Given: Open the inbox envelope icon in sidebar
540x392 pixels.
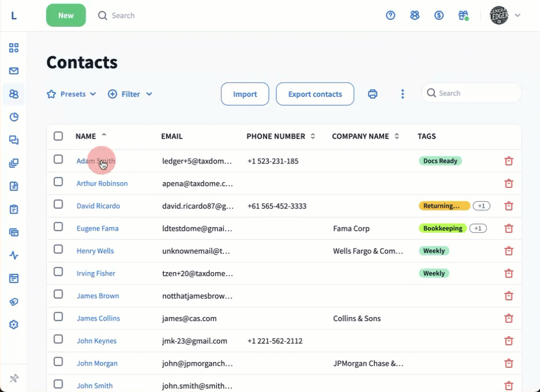Looking at the screenshot, I should click(14, 71).
